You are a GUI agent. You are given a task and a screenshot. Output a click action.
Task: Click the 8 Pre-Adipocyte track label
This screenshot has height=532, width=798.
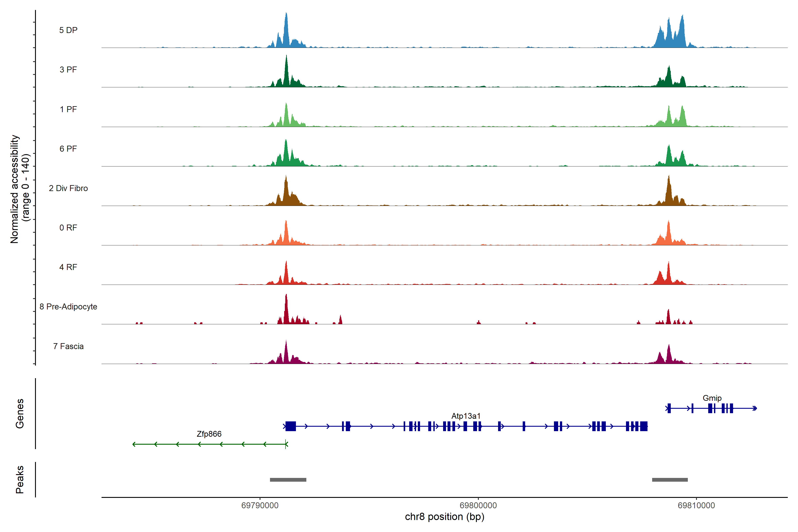68,307
